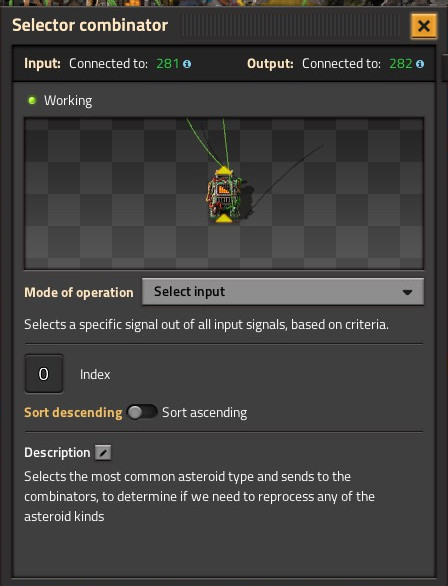Click the Index label
Screen dimensions: 448x586
95,374
